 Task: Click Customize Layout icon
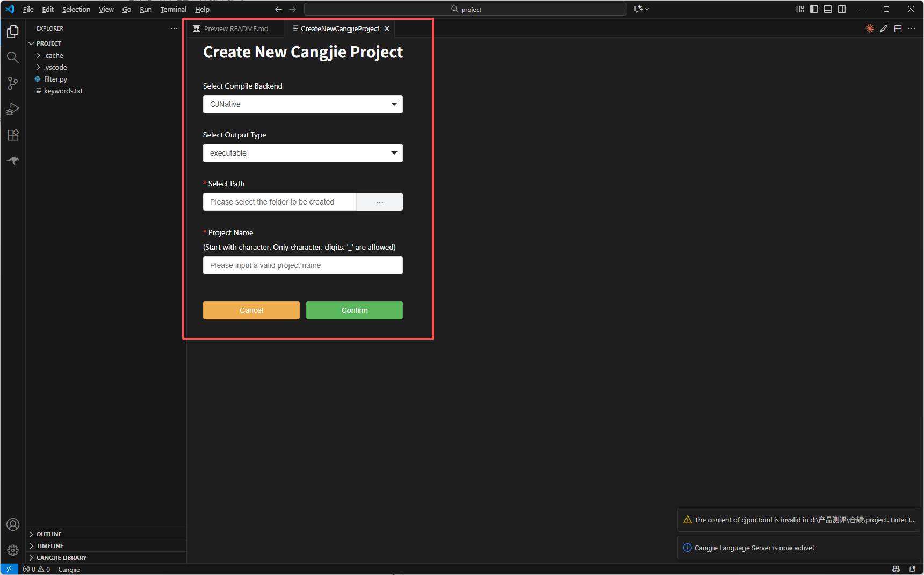[800, 9]
